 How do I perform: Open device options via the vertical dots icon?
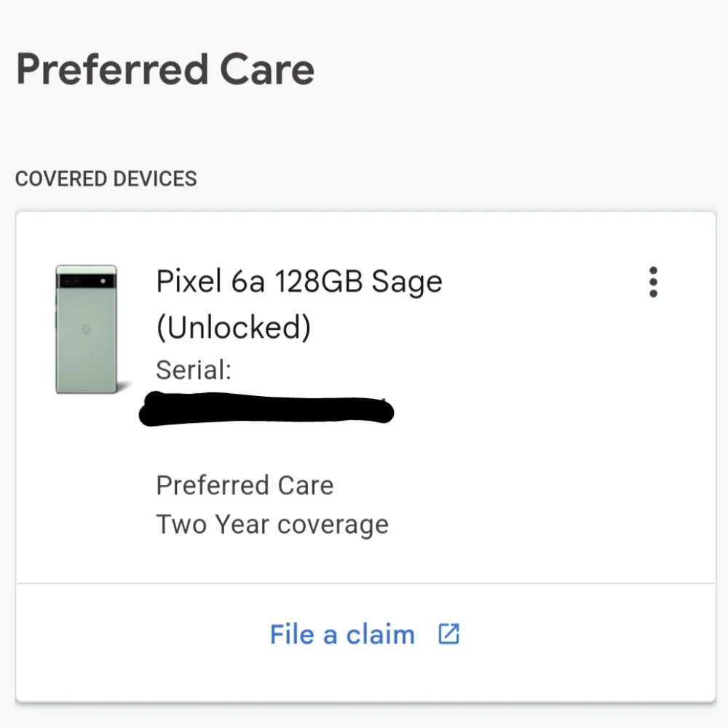pos(653,282)
